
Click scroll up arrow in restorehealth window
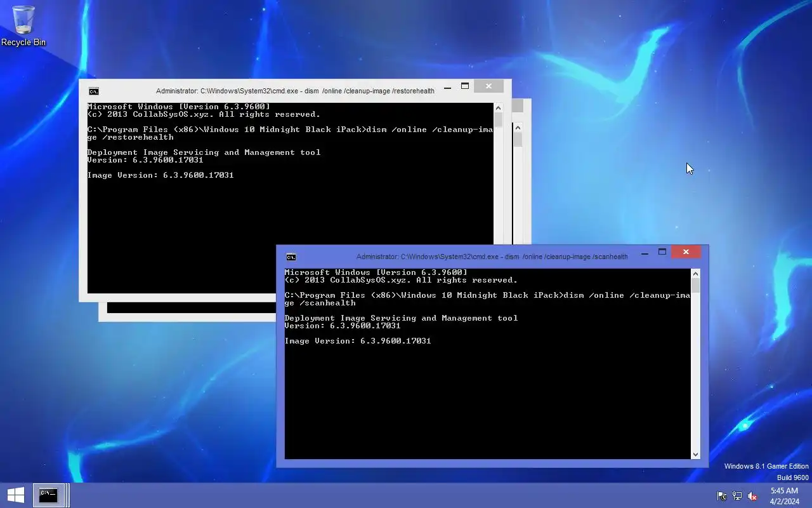coord(498,108)
